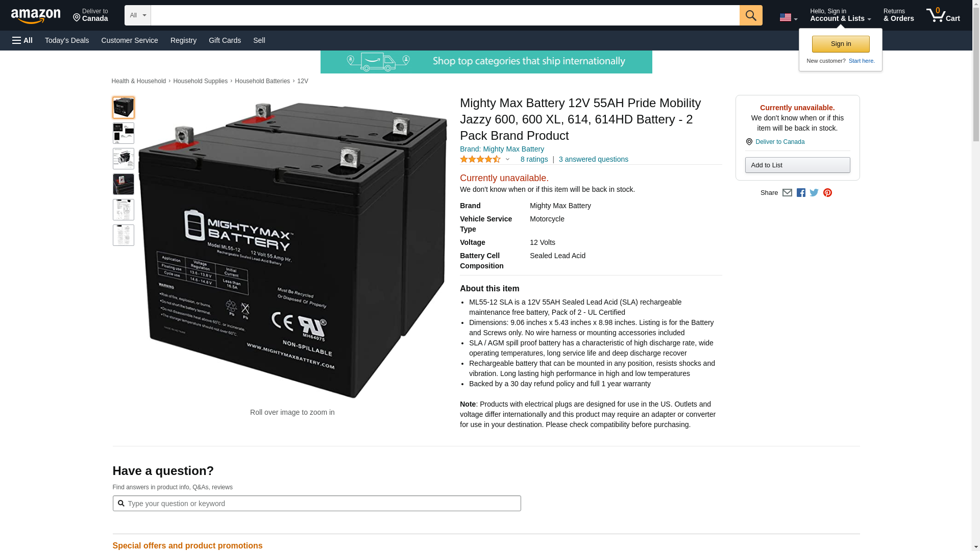The width and height of the screenshot is (980, 551).
Task: Open the 3 answered questions link
Action: point(594,159)
